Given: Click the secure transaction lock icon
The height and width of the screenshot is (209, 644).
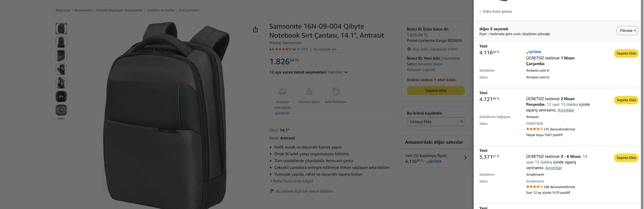Looking at the screenshot, I should click(x=309, y=91).
